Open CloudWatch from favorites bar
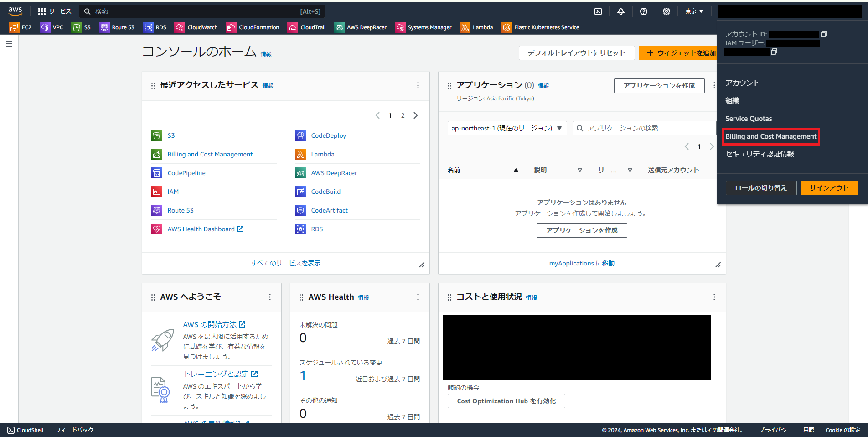Viewport: 868px width, 437px height. [196, 27]
